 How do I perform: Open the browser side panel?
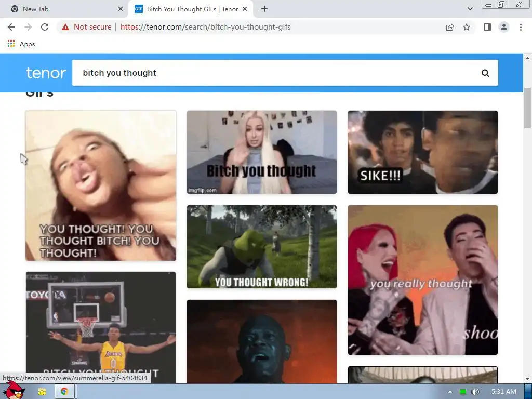tap(487, 27)
